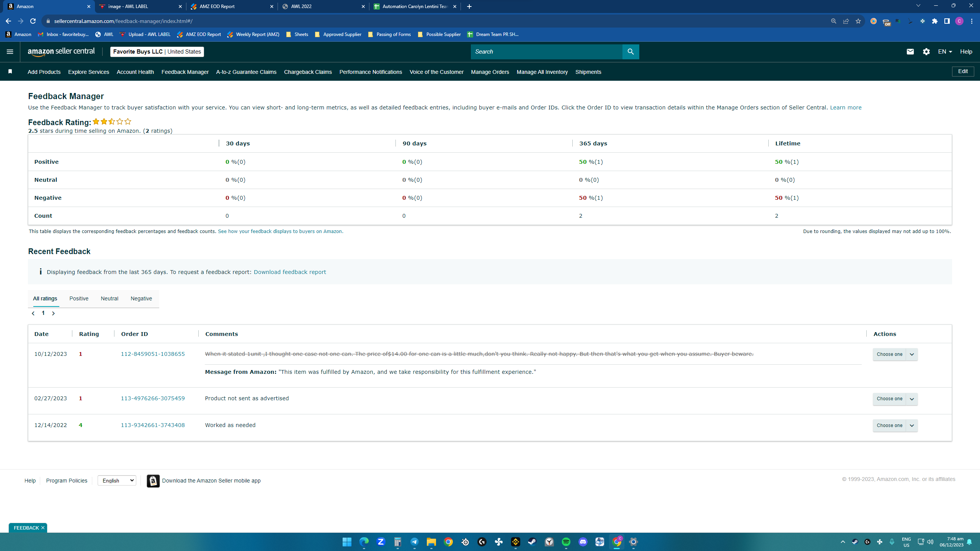Open the Favorite Buys LLC account switcher
Viewport: 980px width, 551px height.
(x=157, y=52)
